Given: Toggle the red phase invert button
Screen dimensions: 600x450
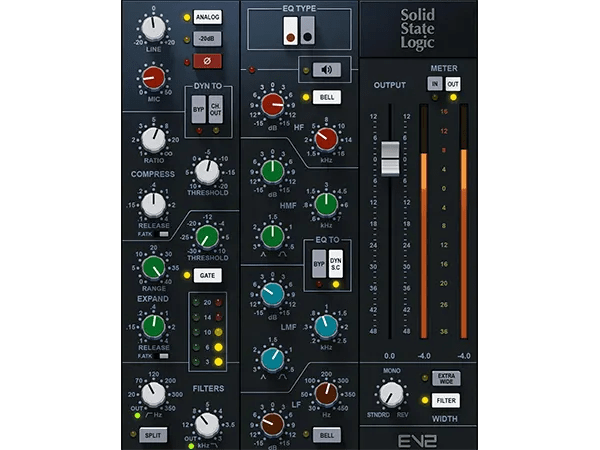Looking at the screenshot, I should click(207, 61).
